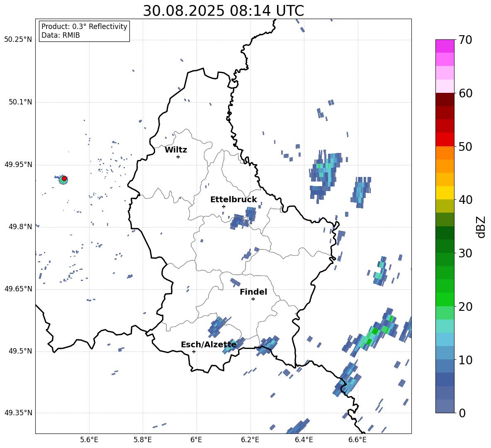Click the 49.35°N latitude label
Screen dimensions: 491x448
[18, 413]
